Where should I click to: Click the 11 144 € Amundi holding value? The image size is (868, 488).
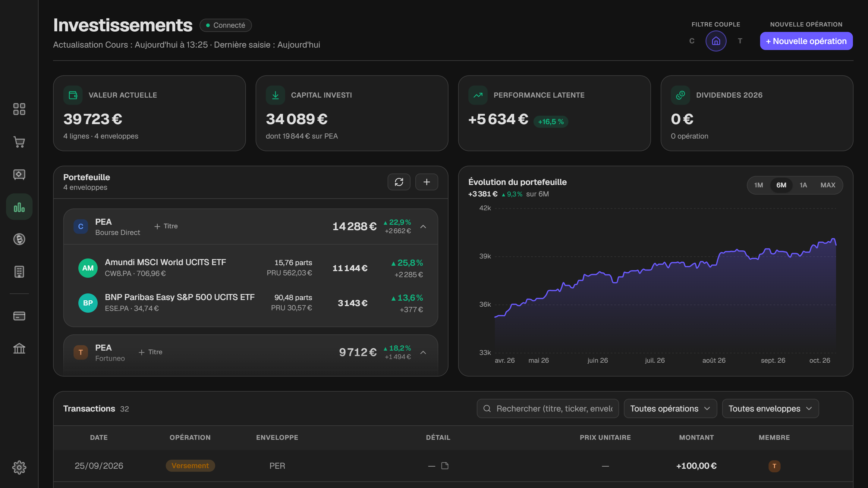[350, 268]
